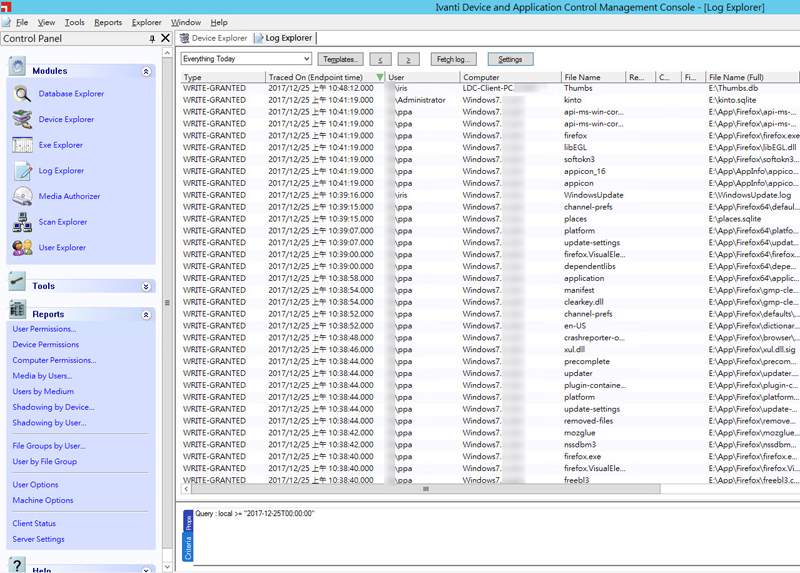
Task: Open the User Options link
Action: [x=35, y=485]
